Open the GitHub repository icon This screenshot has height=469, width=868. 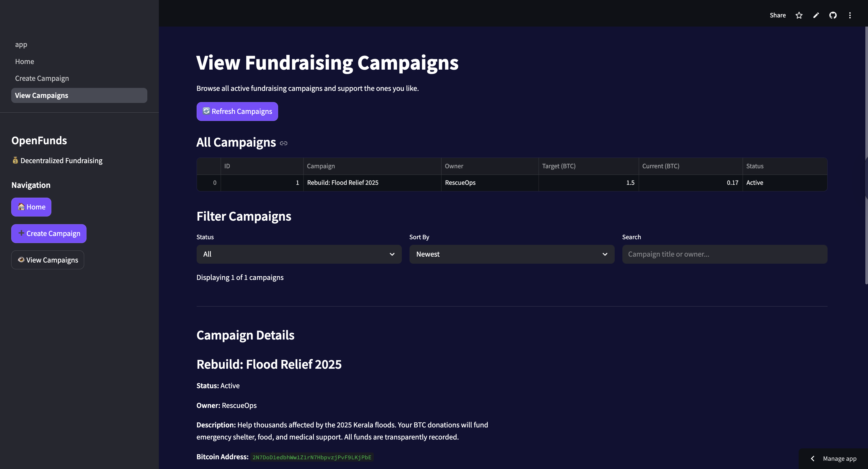pos(833,15)
